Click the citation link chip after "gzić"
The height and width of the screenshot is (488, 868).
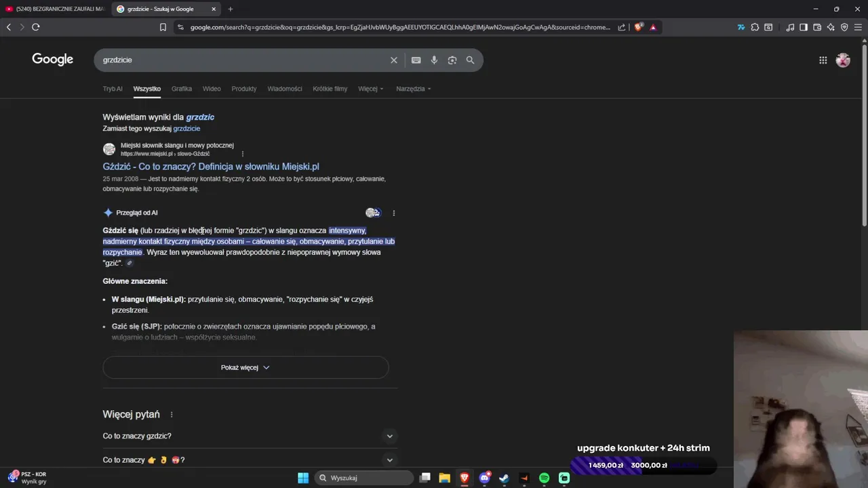pyautogui.click(x=130, y=263)
